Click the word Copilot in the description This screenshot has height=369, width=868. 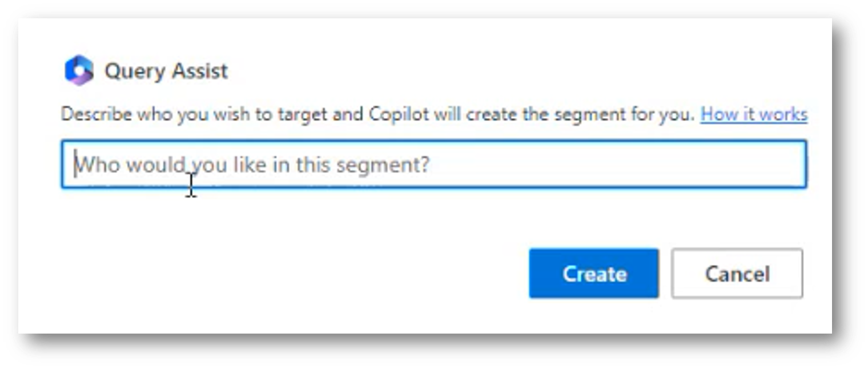[x=399, y=115]
